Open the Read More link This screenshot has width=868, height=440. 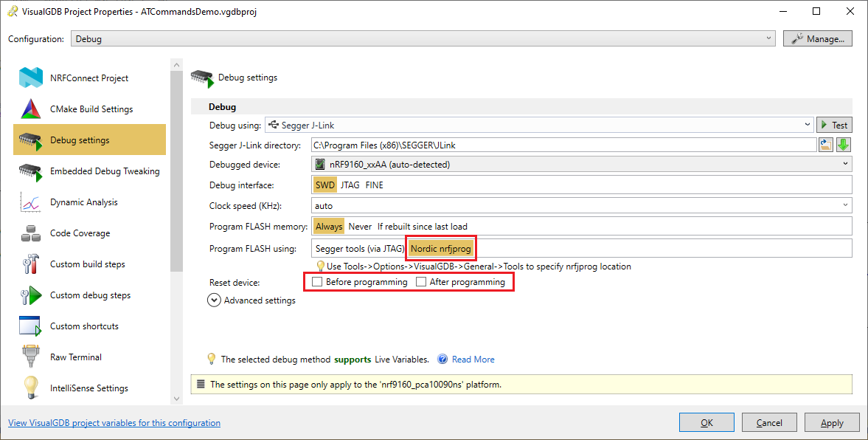point(473,359)
